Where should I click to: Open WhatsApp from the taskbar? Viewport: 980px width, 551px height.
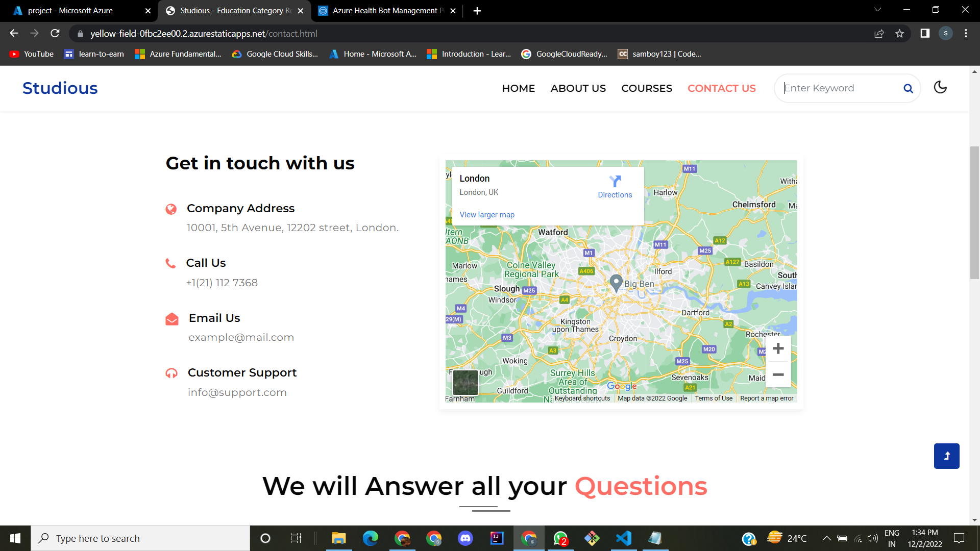(x=560, y=538)
